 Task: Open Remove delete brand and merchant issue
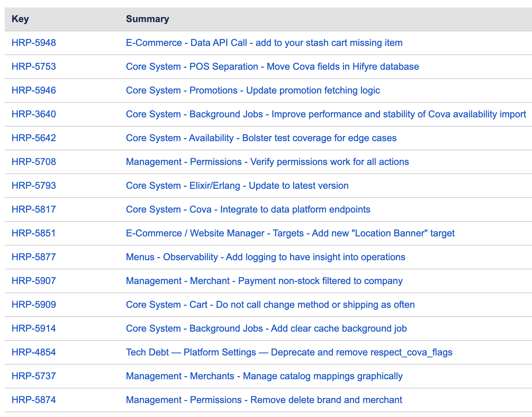click(x=264, y=400)
